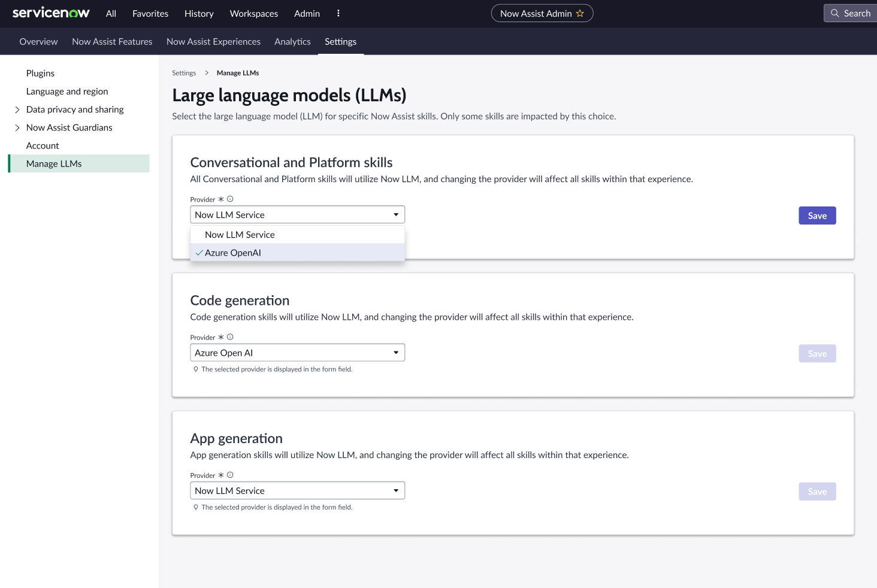Click the App generation heading
This screenshot has width=877, height=588.
[x=236, y=438]
